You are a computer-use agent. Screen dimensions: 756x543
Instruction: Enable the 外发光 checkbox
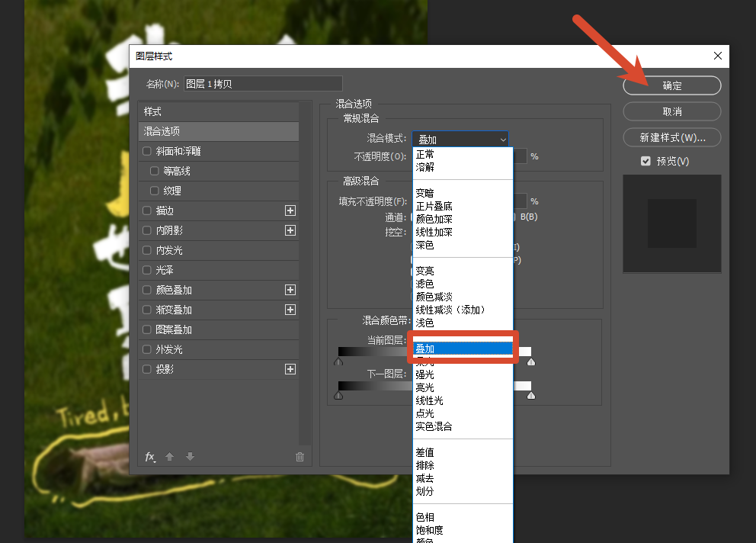tap(147, 349)
